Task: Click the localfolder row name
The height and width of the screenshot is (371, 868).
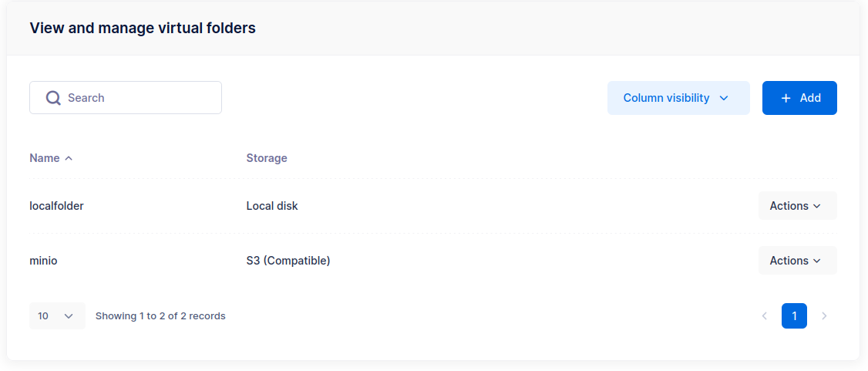Action: tap(56, 206)
